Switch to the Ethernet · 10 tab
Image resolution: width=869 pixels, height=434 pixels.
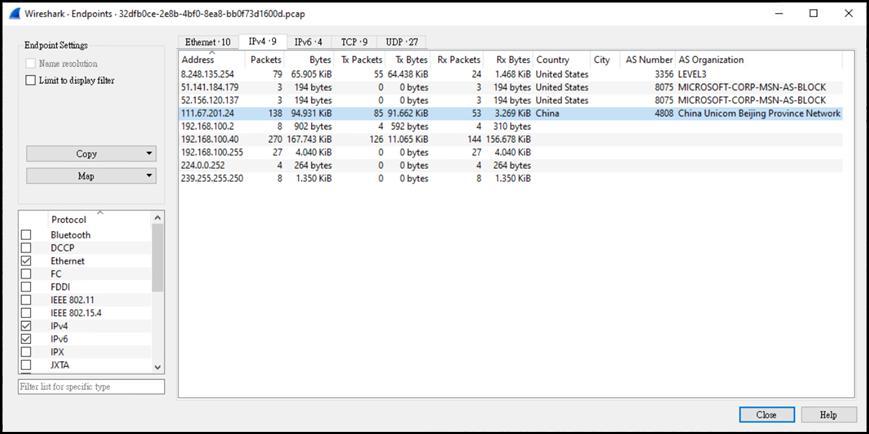click(208, 42)
